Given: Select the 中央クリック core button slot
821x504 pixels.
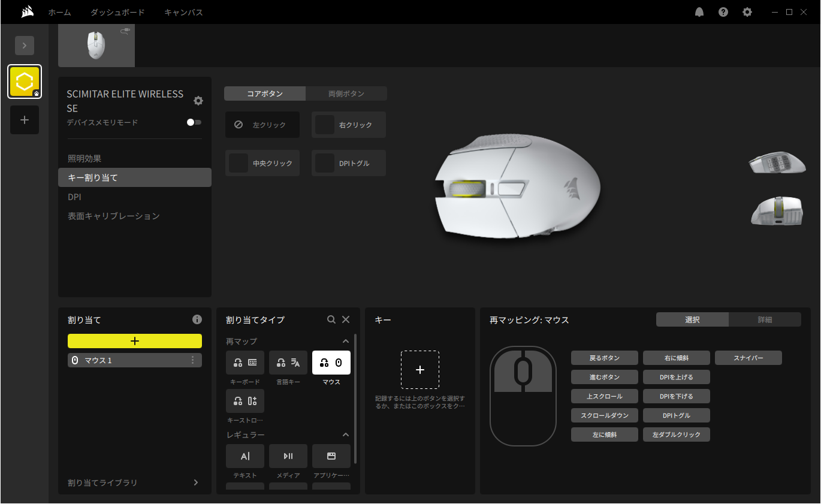Looking at the screenshot, I should pyautogui.click(x=262, y=163).
